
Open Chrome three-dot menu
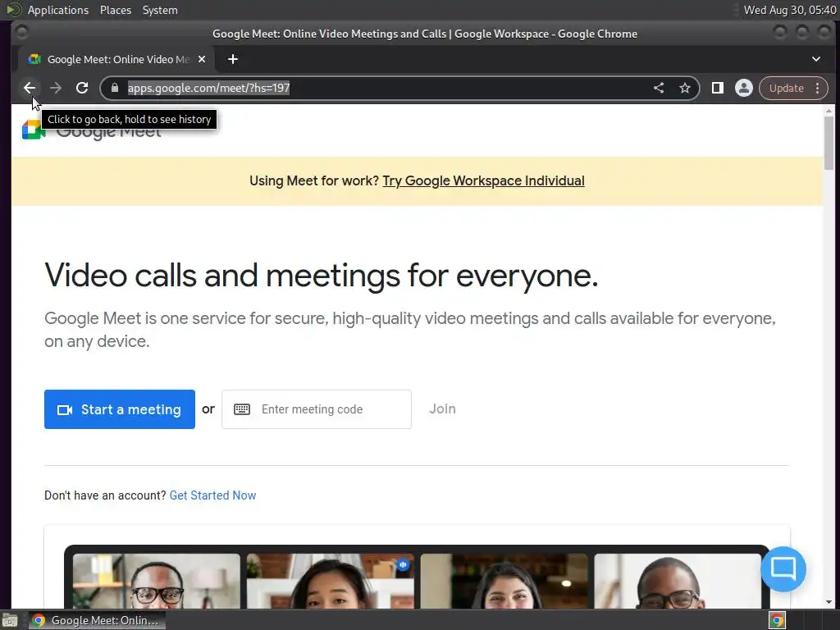click(818, 88)
